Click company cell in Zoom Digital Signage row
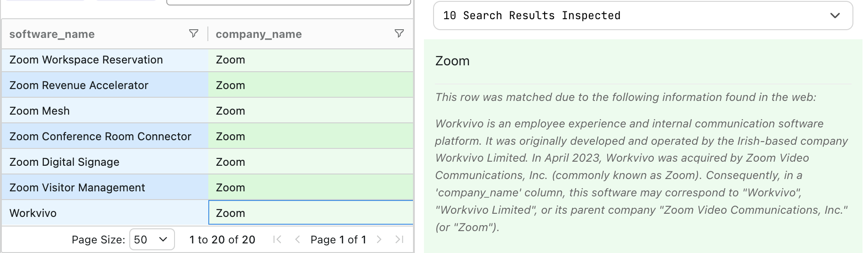 (311, 162)
